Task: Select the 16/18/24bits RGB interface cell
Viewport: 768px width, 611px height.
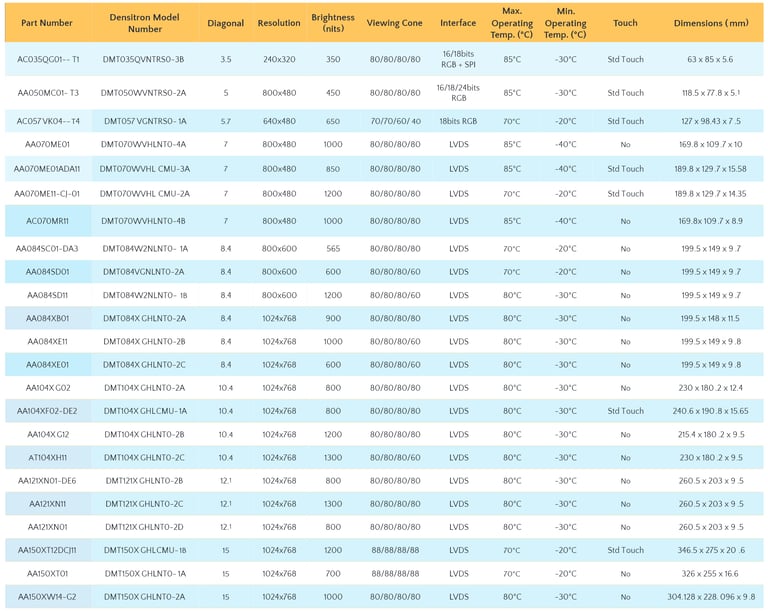Action: pos(458,93)
